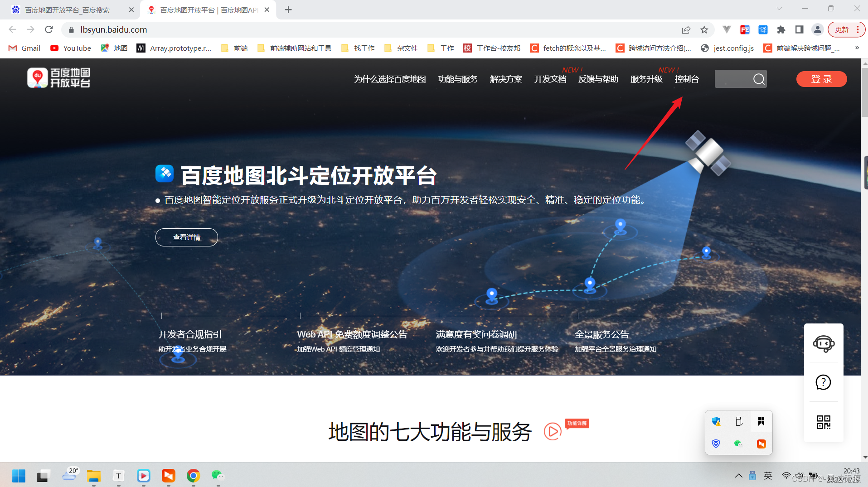Click the browser forward arrow
Viewport: 868px width, 487px height.
coord(30,29)
